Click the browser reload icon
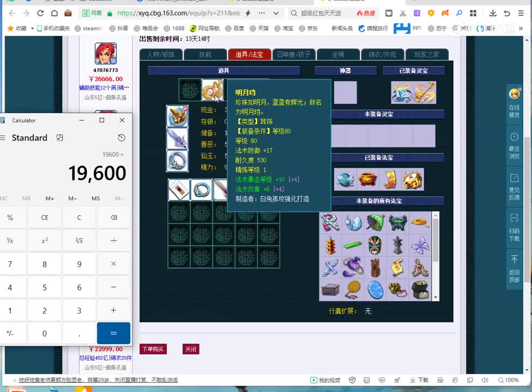532x392 pixels. tap(40, 13)
